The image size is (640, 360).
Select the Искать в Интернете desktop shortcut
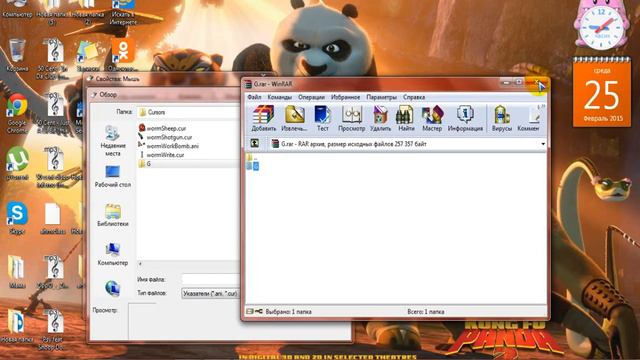click(123, 12)
